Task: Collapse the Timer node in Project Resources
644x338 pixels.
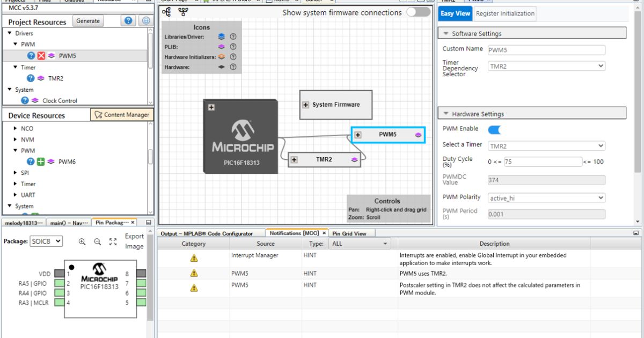Action: [16, 68]
